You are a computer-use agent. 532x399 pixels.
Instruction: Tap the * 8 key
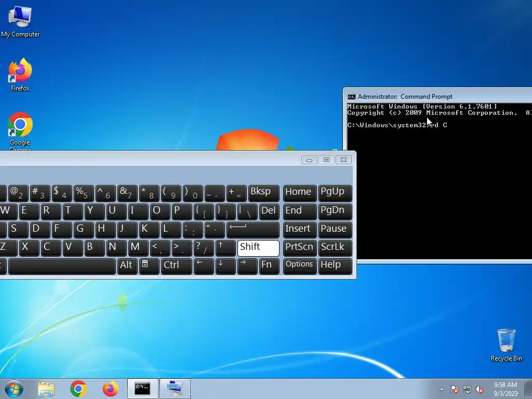(149, 193)
